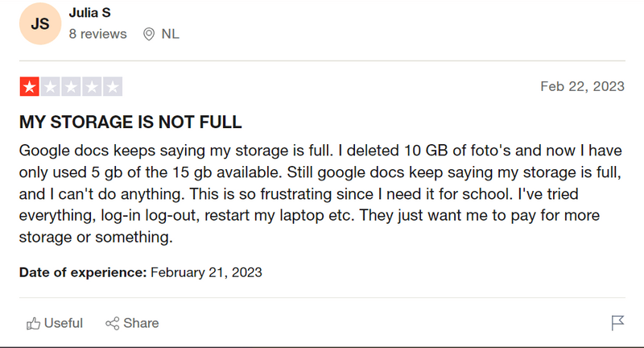644x348 pixels.
Task: Click the share nodes icon
Action: pyautogui.click(x=113, y=323)
